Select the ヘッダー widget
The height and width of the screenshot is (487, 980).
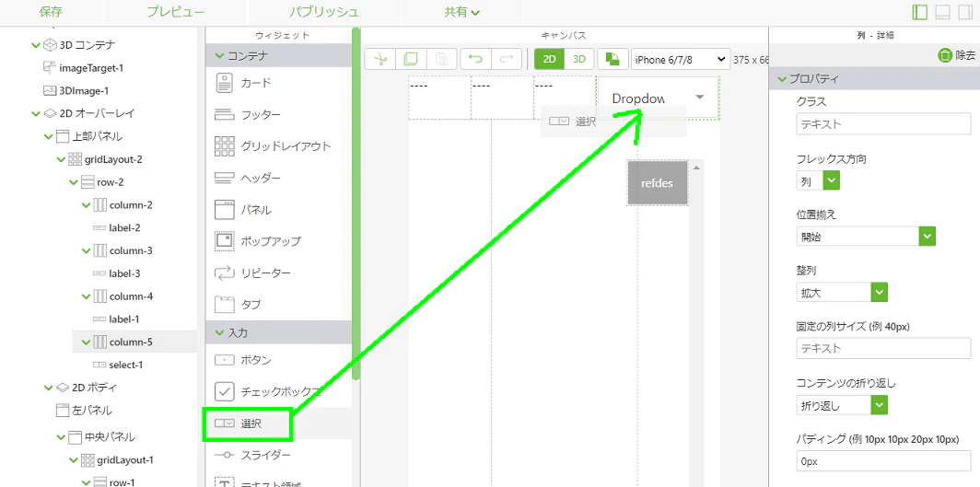[279, 178]
